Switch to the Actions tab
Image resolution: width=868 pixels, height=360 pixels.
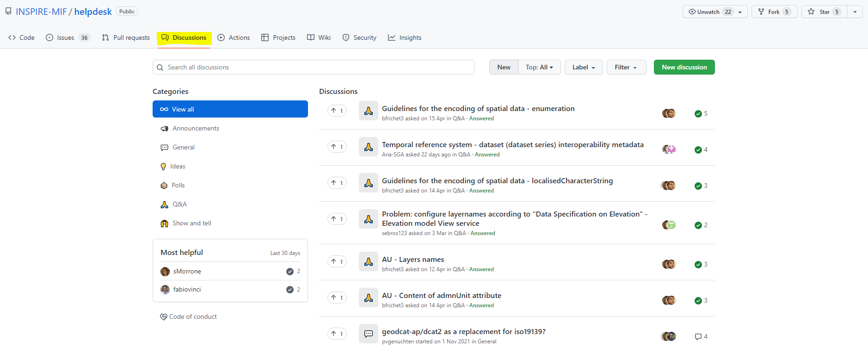click(234, 37)
